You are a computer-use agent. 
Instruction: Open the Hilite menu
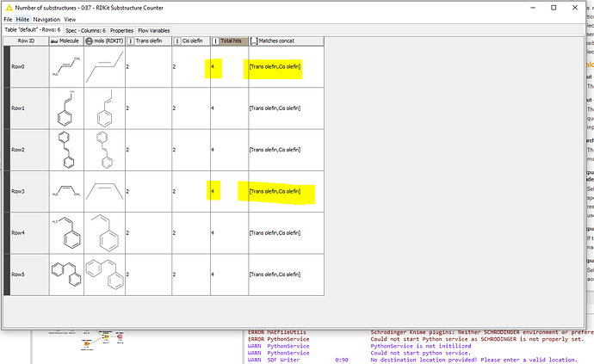[22, 19]
